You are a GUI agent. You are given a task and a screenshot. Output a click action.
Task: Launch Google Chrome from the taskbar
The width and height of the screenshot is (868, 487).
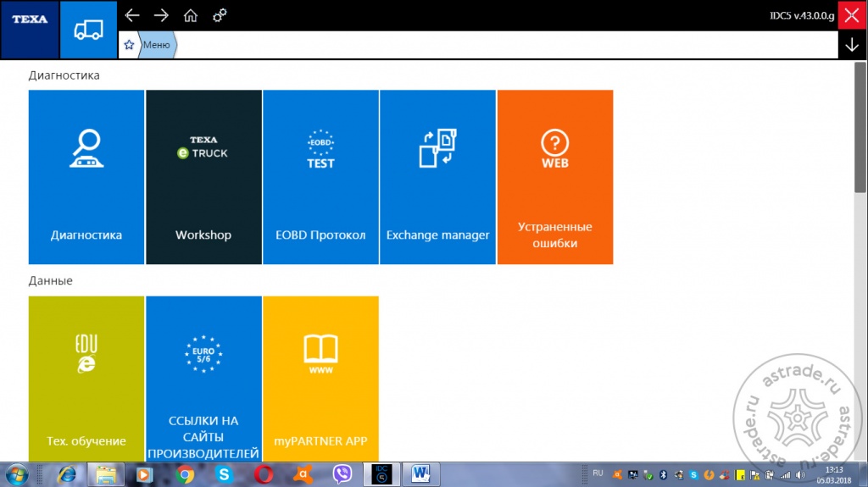click(x=185, y=475)
